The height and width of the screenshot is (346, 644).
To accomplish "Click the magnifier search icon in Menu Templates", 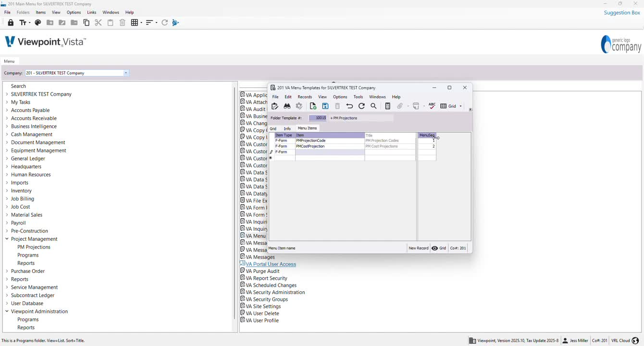I will pos(373,106).
